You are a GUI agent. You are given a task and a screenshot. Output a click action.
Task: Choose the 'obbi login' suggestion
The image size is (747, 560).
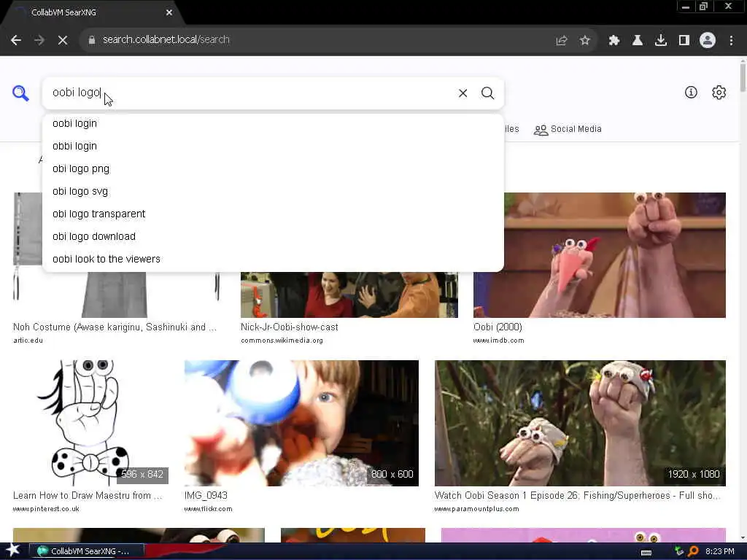coord(273,146)
